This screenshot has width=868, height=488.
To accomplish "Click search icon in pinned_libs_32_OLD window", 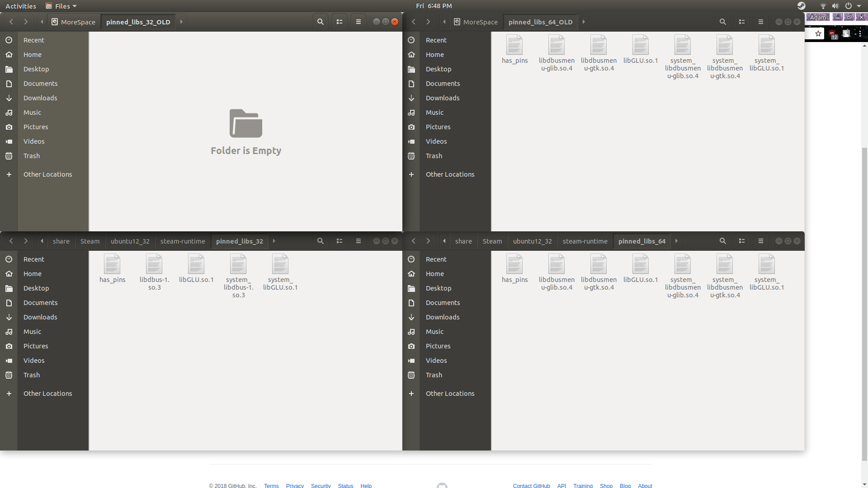I will click(321, 22).
